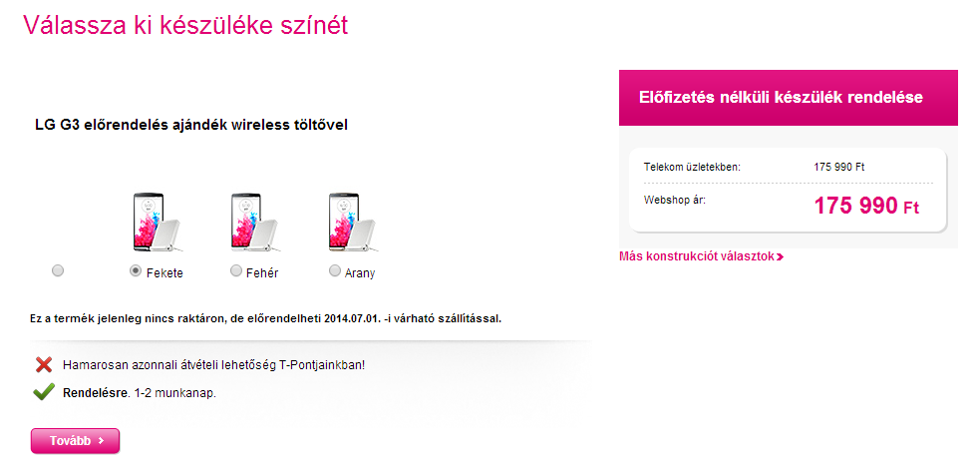Click the Előfizetés nélküli készülék rendelése header
Image resolution: width=980 pixels, height=467 pixels.
coord(782,98)
